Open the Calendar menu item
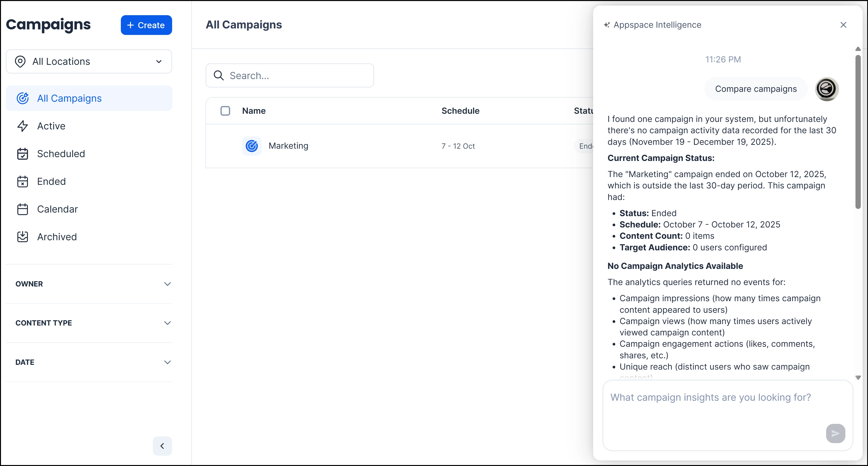Screen dimensions: 868x466 (57, 209)
